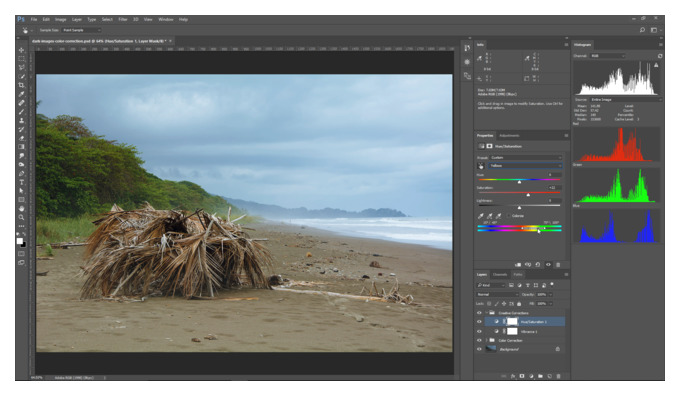Select the Lasso tool
This screenshot has height=396, width=680.
pos(21,67)
